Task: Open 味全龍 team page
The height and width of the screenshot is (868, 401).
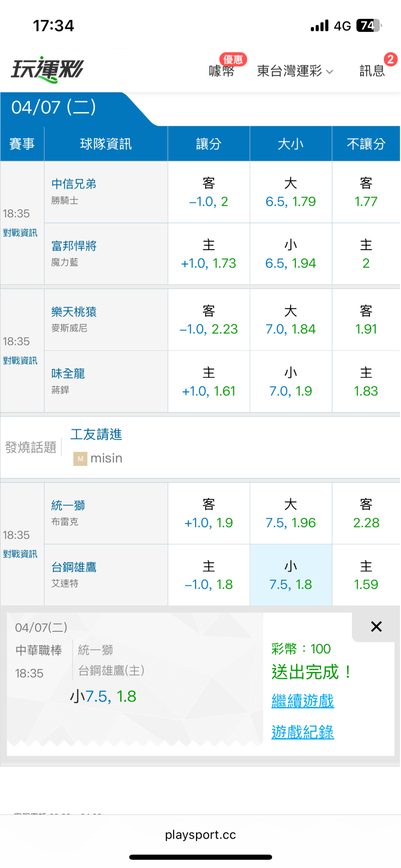Action: (68, 373)
